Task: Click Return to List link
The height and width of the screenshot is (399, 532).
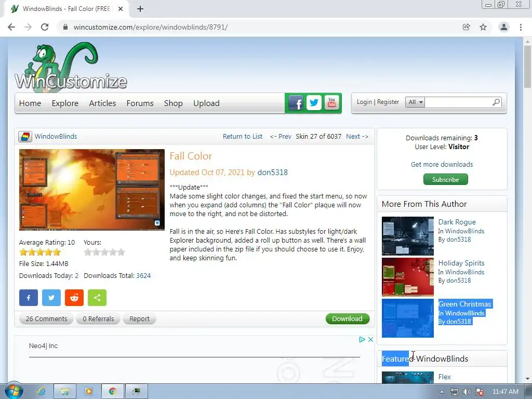Action: pyautogui.click(x=243, y=137)
